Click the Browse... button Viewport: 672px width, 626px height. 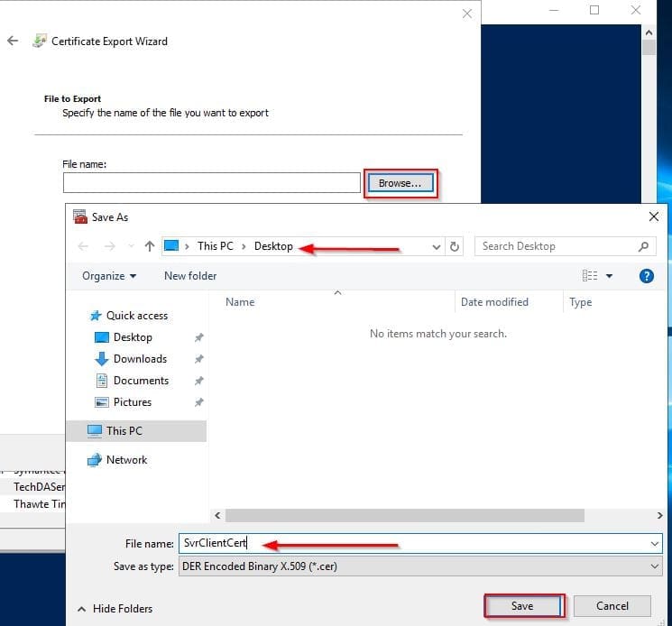coord(400,183)
